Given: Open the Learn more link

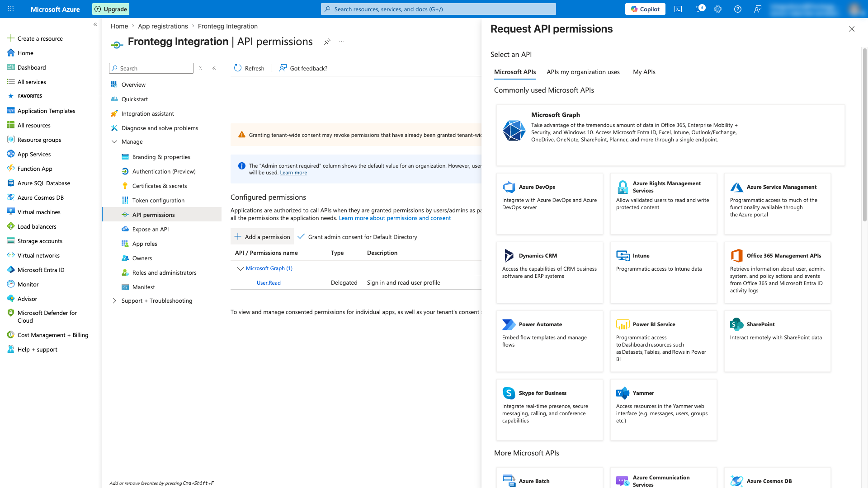Looking at the screenshot, I should tap(293, 173).
